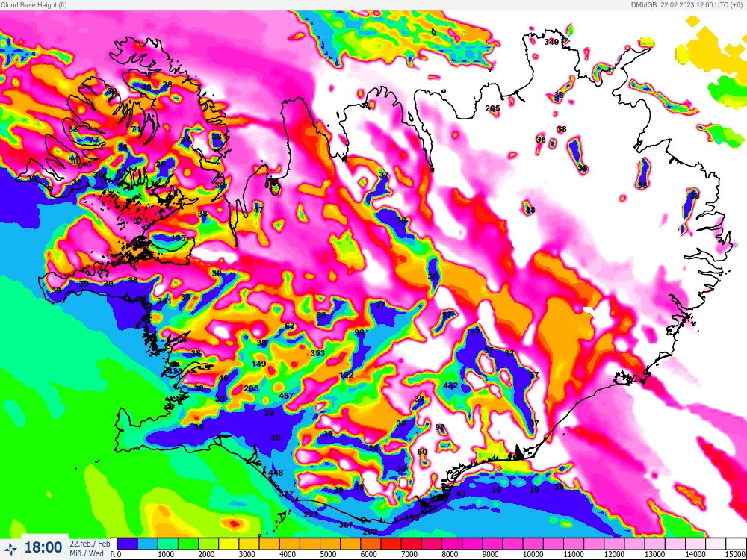
Task: Click the '67' cloud base value
Action: click(290, 326)
